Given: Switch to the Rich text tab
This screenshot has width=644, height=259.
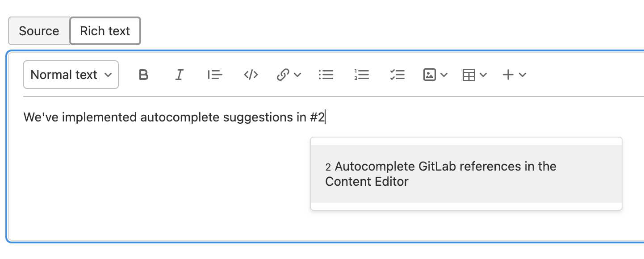Looking at the screenshot, I should [x=105, y=31].
